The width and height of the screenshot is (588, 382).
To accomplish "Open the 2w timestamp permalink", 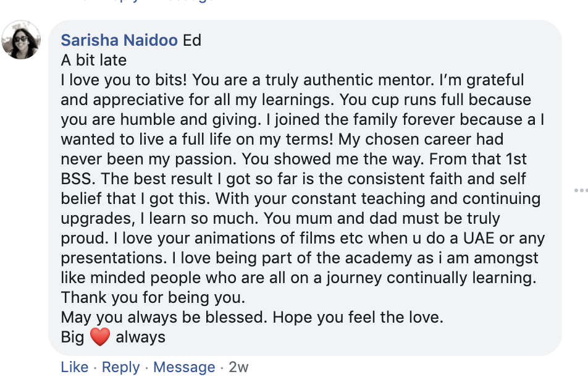I will tap(238, 367).
